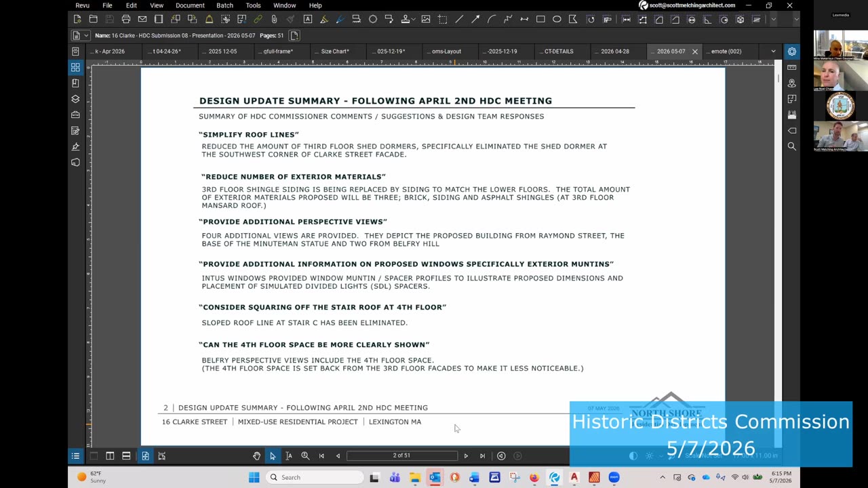The height and width of the screenshot is (488, 868).
Task: Select the Stamp tool
Action: (x=405, y=19)
